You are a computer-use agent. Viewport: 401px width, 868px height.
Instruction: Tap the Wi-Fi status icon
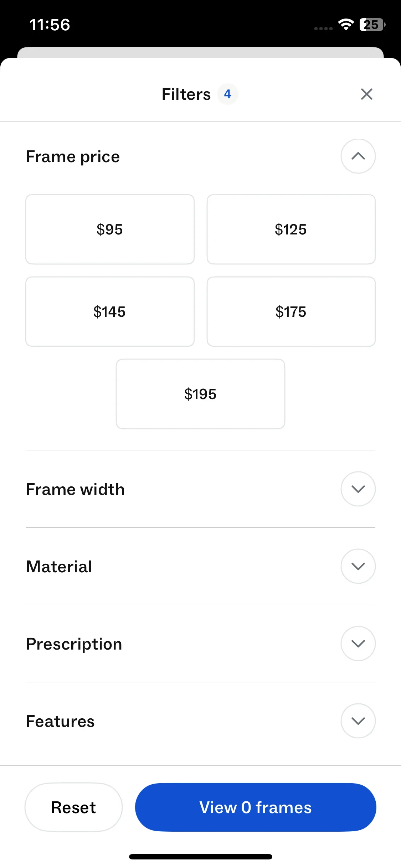[345, 25]
